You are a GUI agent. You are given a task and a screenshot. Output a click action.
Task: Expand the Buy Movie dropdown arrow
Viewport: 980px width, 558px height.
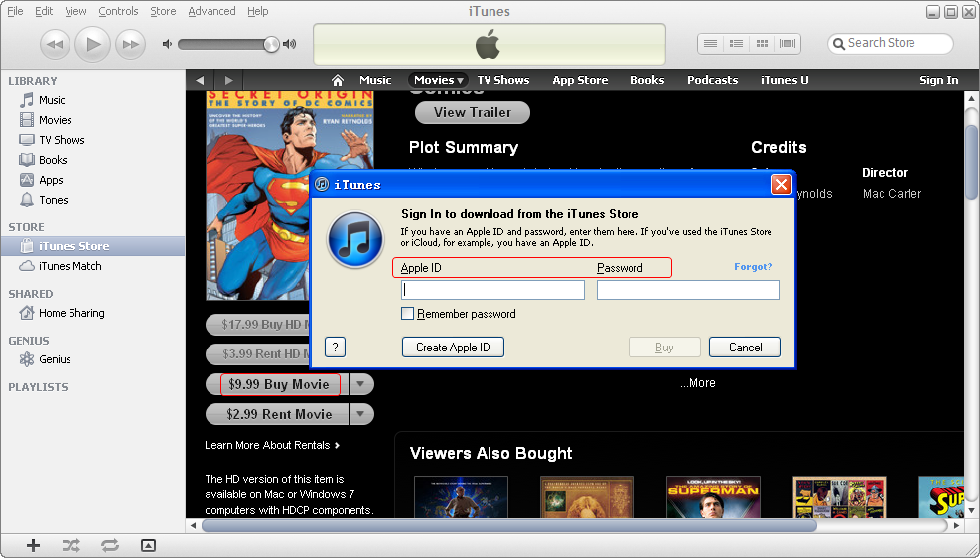point(361,384)
